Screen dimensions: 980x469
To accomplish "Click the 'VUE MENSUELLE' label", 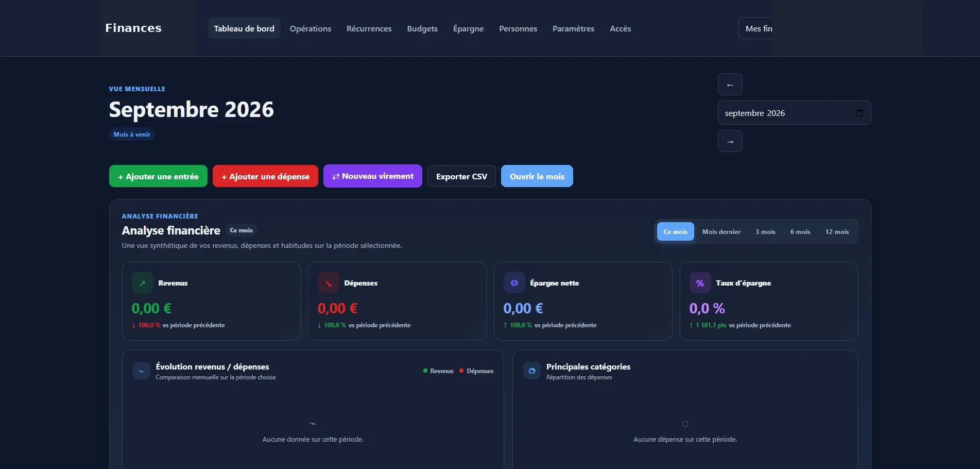I will (x=137, y=89).
